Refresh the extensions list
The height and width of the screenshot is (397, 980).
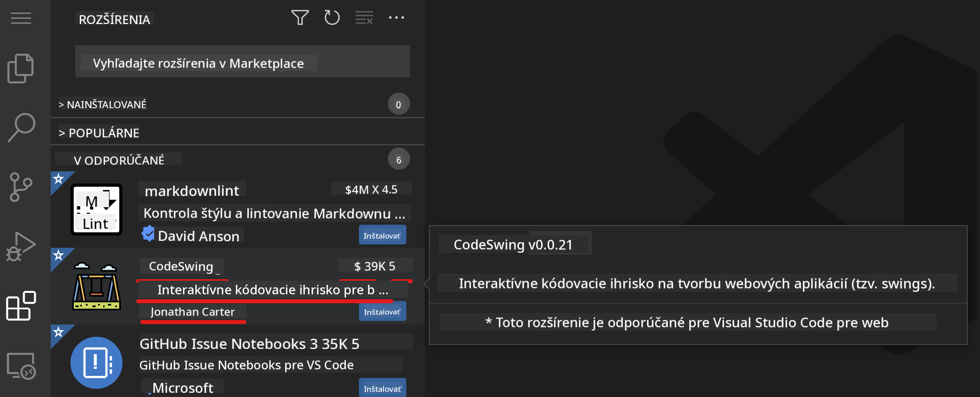point(332,17)
